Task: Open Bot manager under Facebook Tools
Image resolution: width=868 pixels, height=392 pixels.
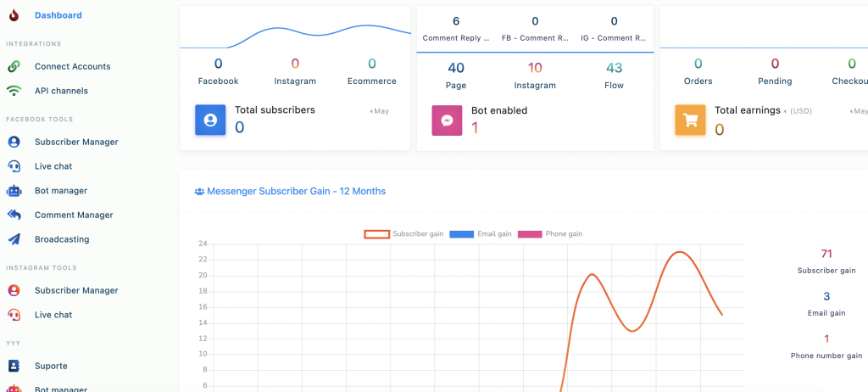Action: tap(61, 191)
